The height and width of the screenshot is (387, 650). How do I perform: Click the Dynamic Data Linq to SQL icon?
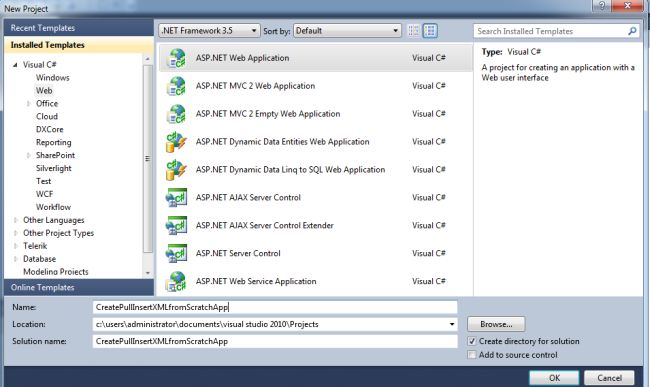click(176, 170)
